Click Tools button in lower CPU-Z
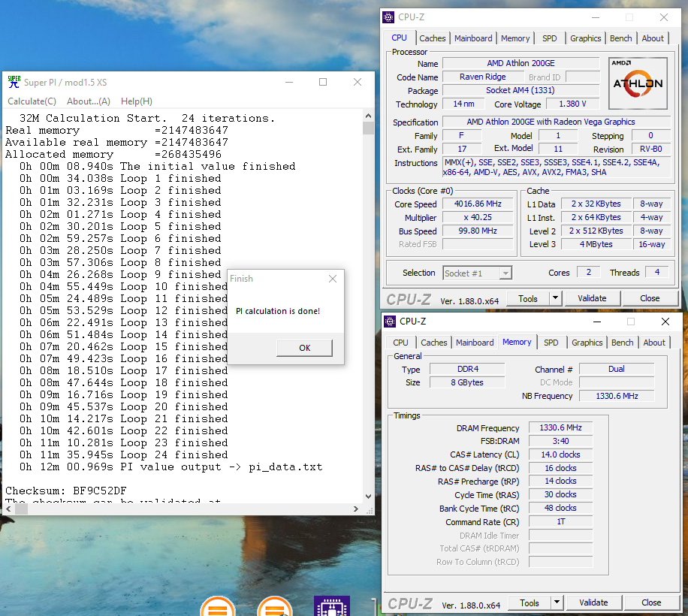The height and width of the screenshot is (616, 688). pyautogui.click(x=530, y=603)
